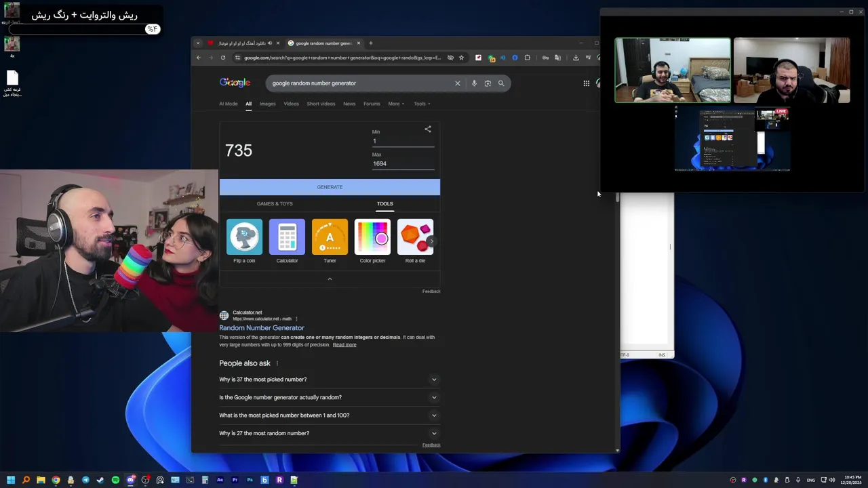
Task: Open the Roll a die tool
Action: tap(415, 241)
